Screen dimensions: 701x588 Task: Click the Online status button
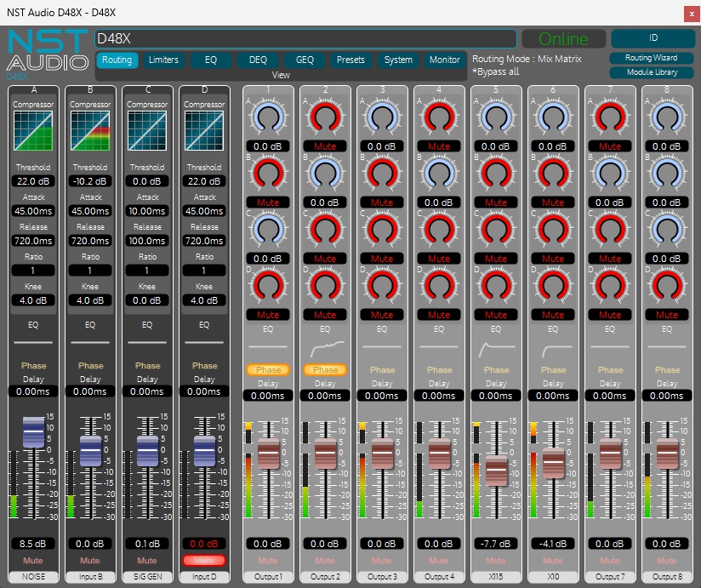(563, 39)
